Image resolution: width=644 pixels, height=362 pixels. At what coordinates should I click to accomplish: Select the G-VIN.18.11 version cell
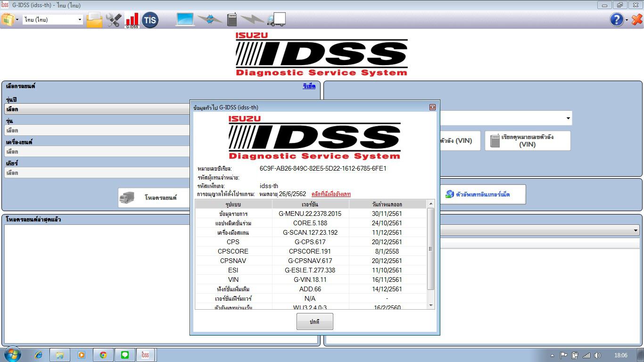click(310, 280)
